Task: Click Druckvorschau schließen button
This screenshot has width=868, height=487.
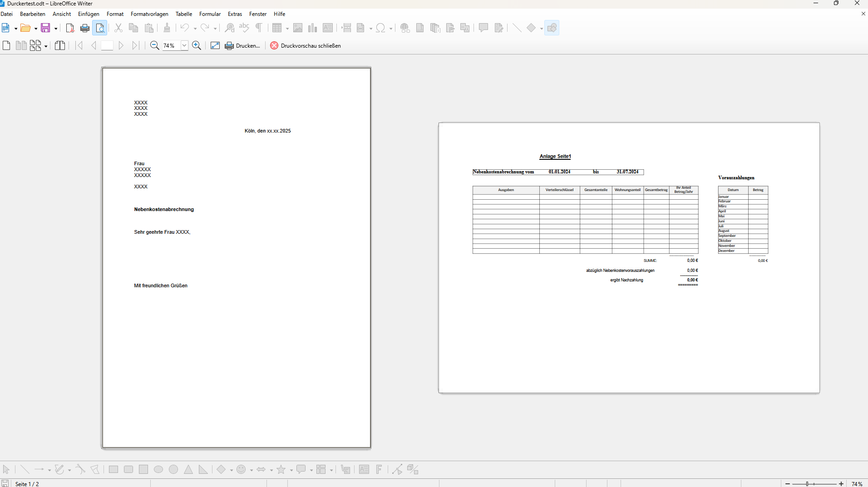Action: tap(306, 45)
